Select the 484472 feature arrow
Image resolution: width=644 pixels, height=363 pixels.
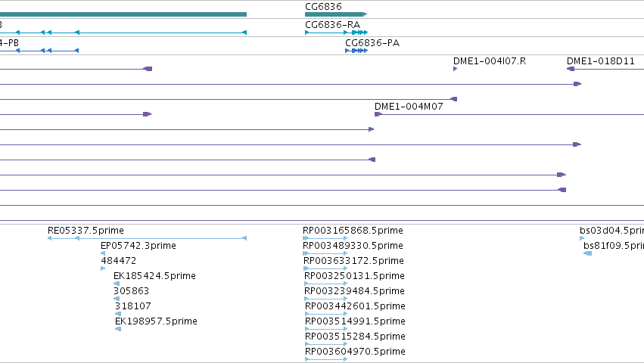[x=103, y=268]
